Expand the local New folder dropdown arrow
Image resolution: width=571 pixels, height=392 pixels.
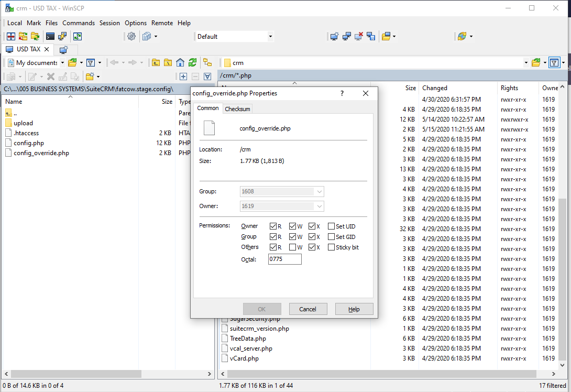[x=98, y=77]
